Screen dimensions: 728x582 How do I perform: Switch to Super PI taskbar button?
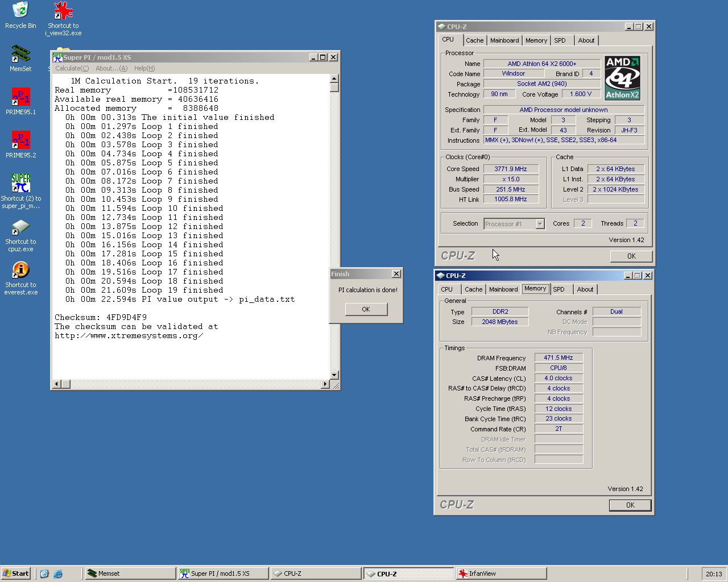point(223,573)
